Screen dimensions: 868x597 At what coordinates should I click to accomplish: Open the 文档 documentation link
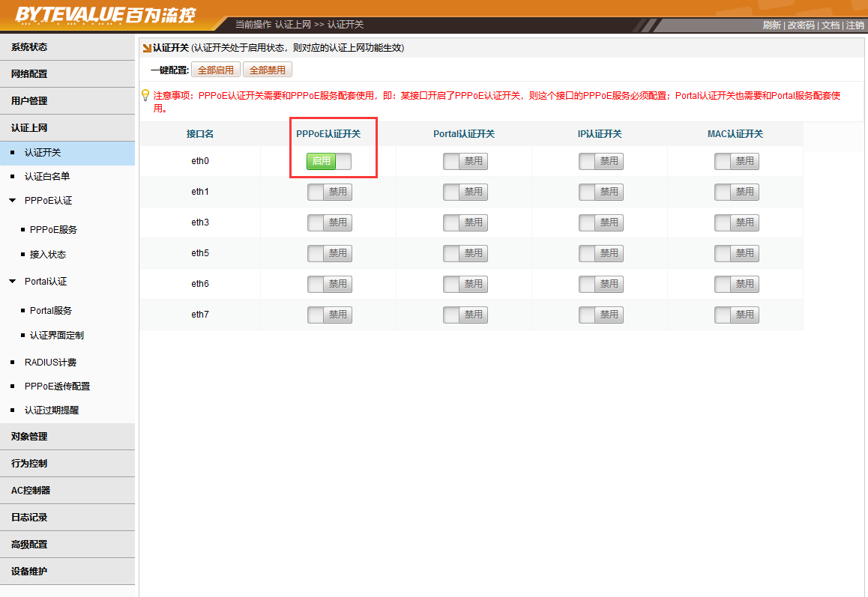coord(830,25)
